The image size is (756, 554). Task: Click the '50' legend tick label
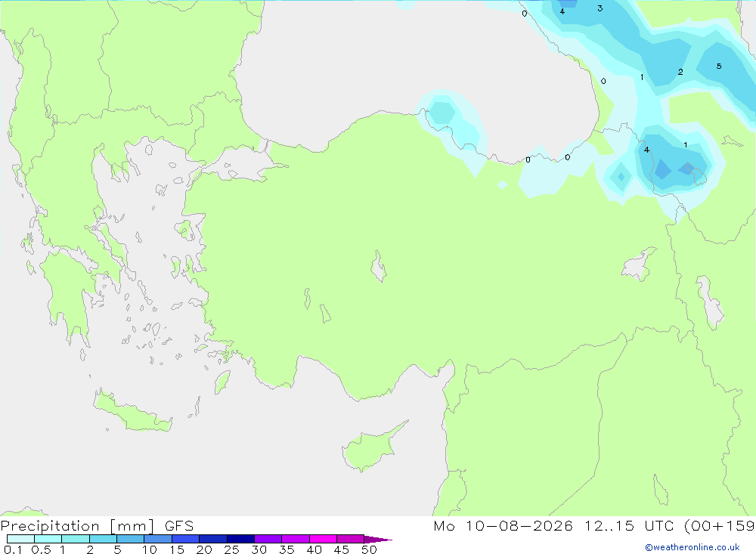coord(370,549)
